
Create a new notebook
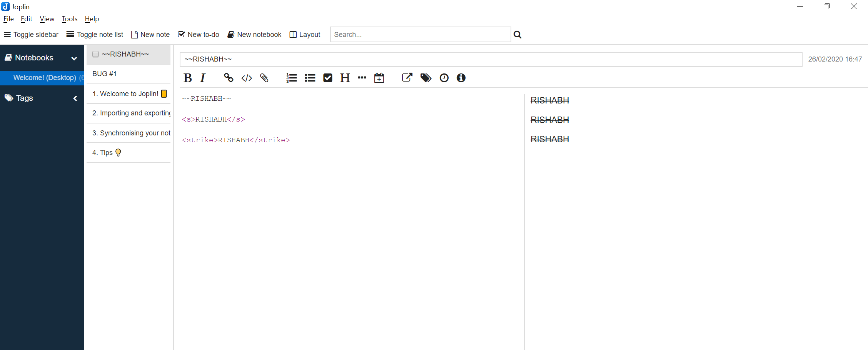pos(254,34)
